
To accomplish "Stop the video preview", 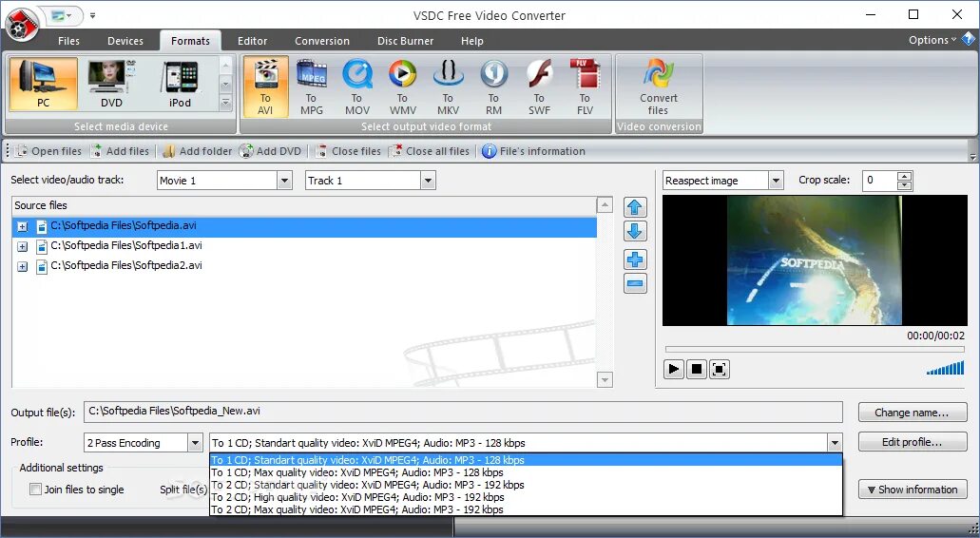I will 696,370.
